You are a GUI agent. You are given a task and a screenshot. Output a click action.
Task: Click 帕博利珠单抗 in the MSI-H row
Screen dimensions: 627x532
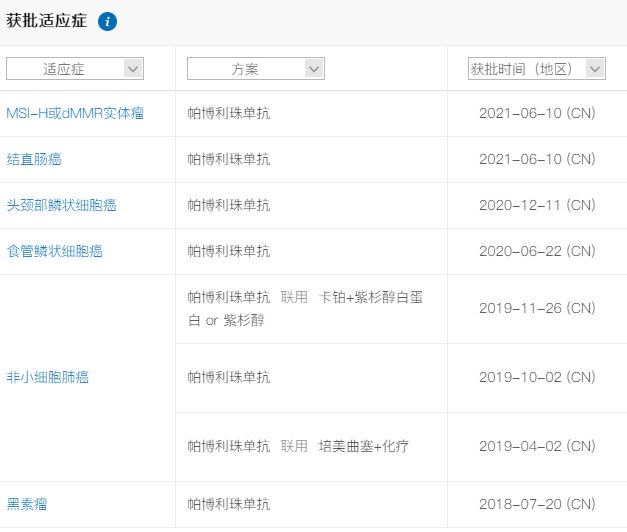pos(229,114)
